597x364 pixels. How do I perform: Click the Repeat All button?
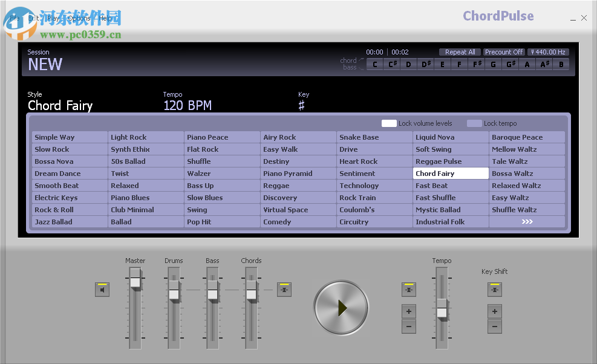(x=459, y=52)
